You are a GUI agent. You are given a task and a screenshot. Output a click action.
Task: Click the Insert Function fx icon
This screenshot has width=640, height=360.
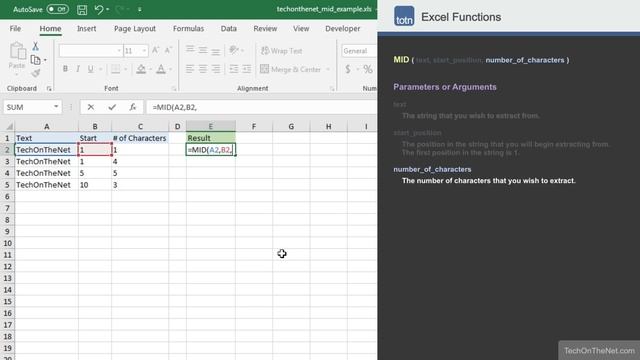tap(133, 107)
